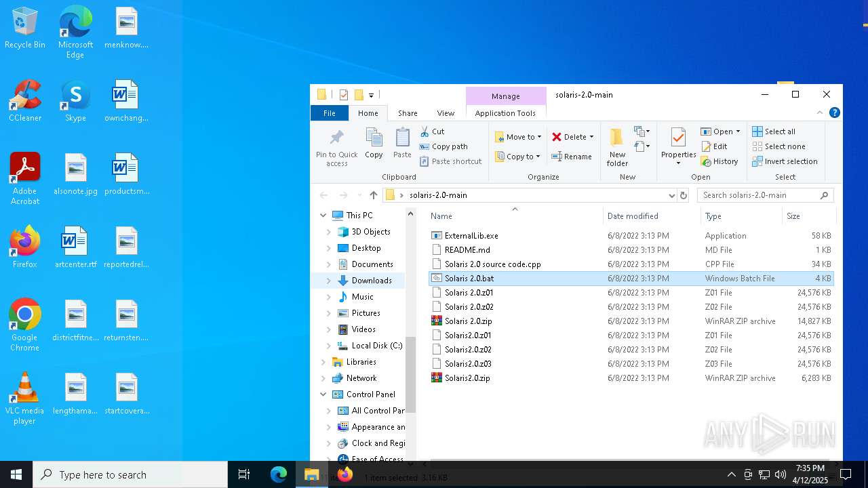Viewport: 868px width, 488px height.
Task: Select alsonote.jpg on desktop
Action: click(75, 175)
